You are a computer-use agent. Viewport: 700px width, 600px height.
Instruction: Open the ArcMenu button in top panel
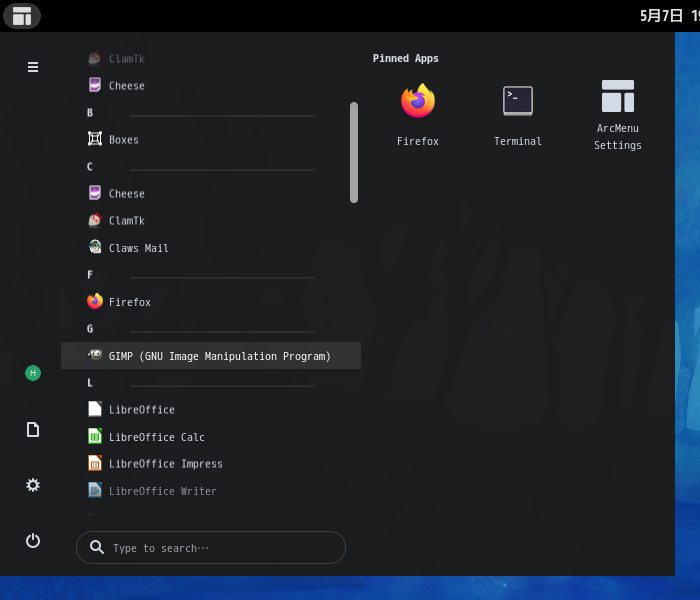(22, 16)
